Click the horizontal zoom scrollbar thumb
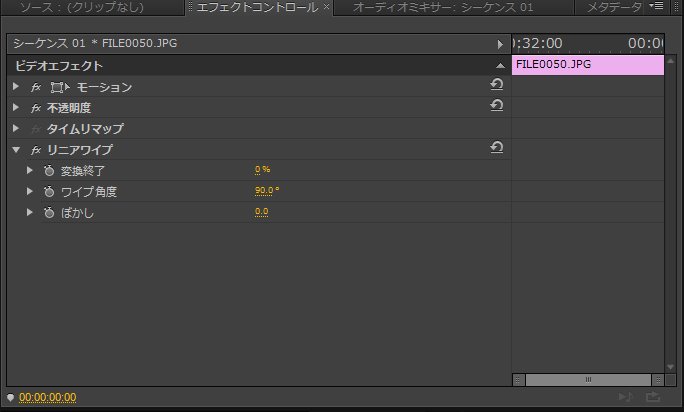Image resolution: width=684 pixels, height=412 pixels. pos(588,380)
